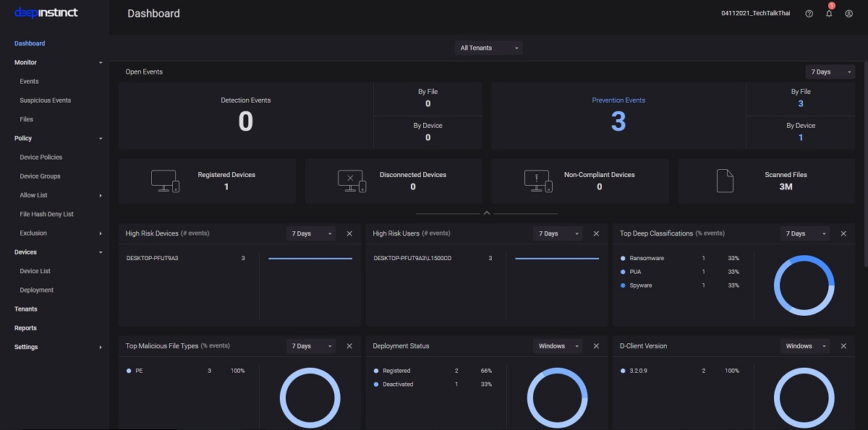
Task: Select Dashboard in the sidebar
Action: click(30, 43)
